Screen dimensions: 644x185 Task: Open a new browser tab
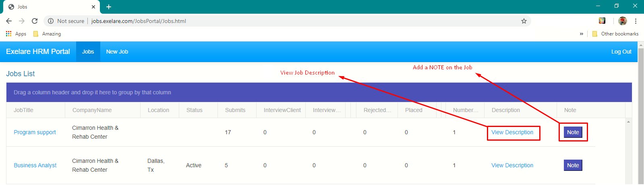pyautogui.click(x=109, y=7)
